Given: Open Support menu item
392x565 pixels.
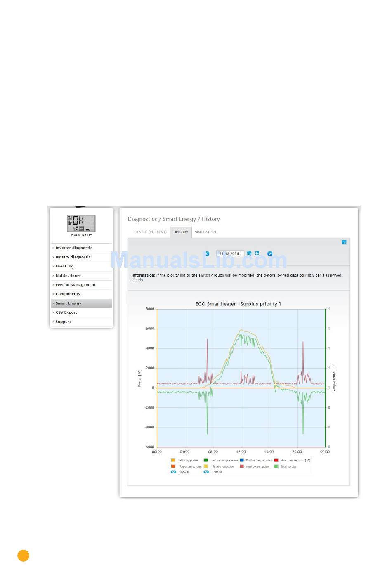Looking at the screenshot, I should pos(81,322).
